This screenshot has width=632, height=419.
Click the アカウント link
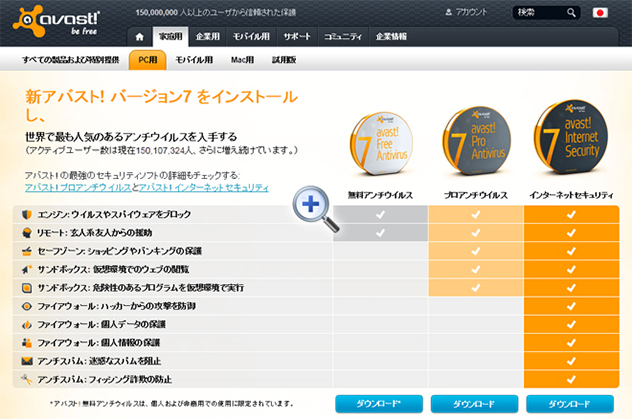(x=471, y=12)
